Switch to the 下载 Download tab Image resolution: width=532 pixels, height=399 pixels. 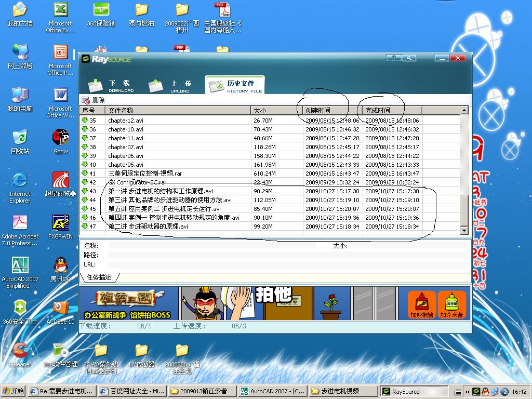(x=110, y=86)
